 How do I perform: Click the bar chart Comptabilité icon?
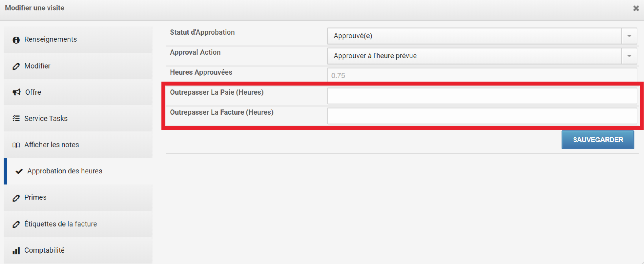coord(16,251)
